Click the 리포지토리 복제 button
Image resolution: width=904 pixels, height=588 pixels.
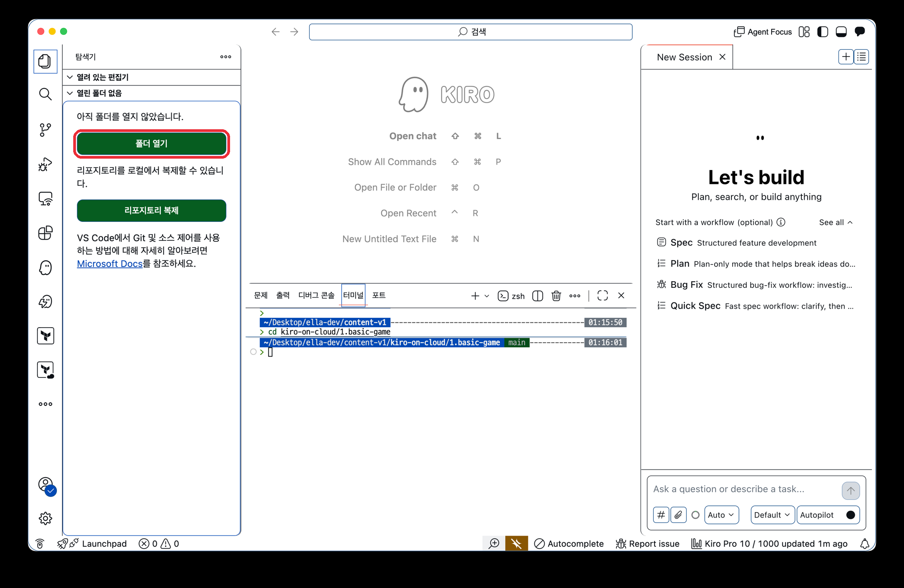[x=151, y=211]
